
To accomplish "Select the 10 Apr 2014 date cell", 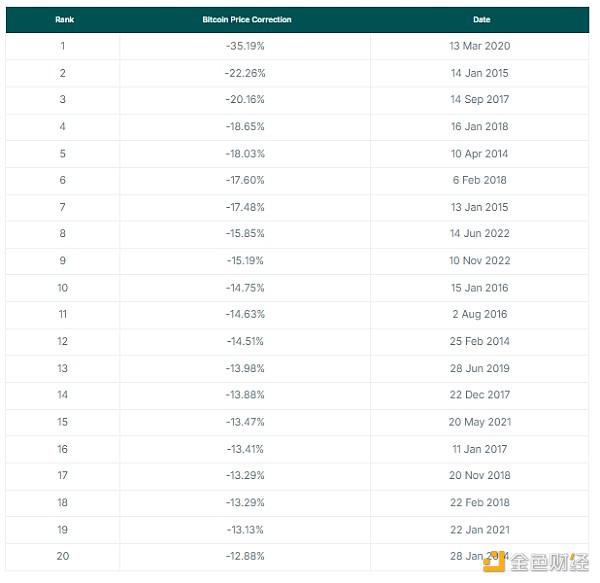I will [480, 154].
